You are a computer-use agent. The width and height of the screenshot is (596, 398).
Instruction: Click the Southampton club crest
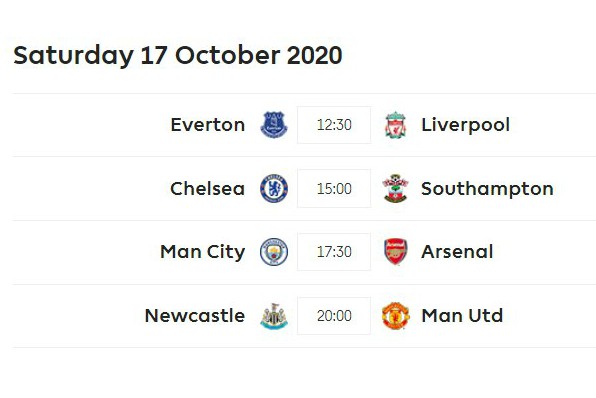point(395,189)
